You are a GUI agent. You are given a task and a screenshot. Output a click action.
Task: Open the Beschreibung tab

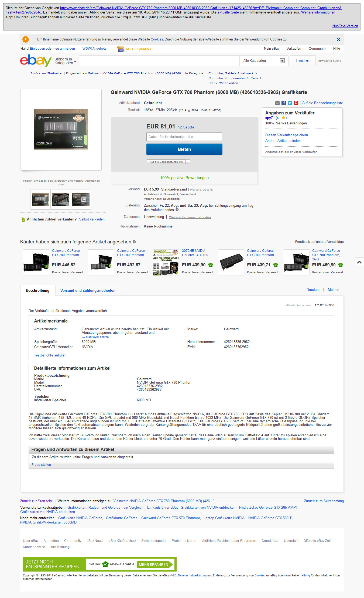coord(37,290)
